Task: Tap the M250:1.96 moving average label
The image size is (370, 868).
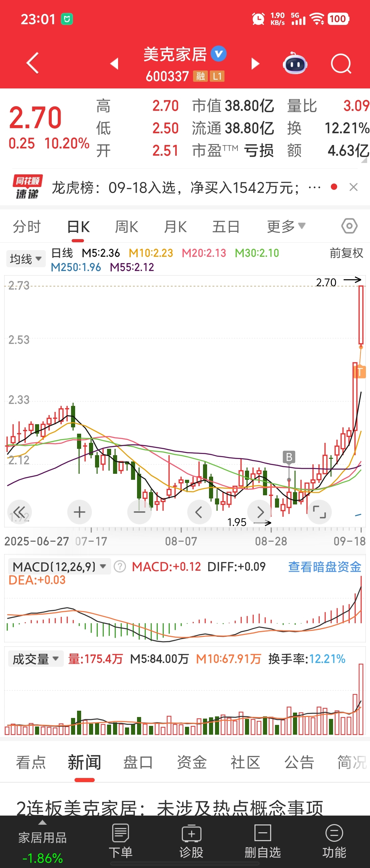Action: [76, 267]
